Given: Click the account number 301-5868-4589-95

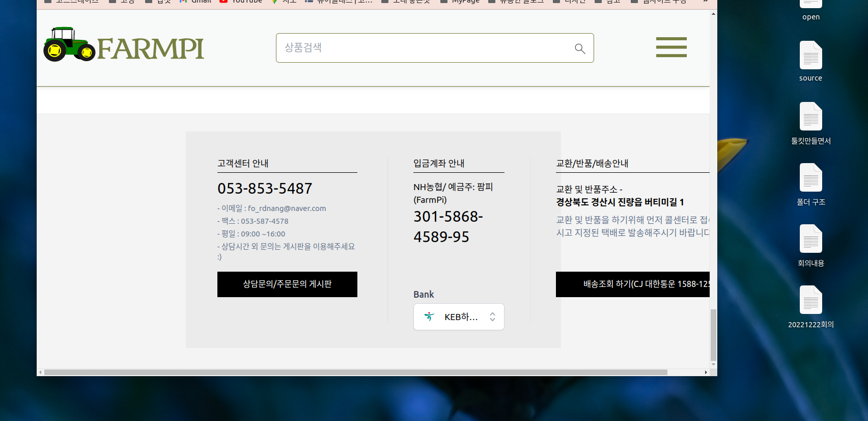Looking at the screenshot, I should [449, 227].
